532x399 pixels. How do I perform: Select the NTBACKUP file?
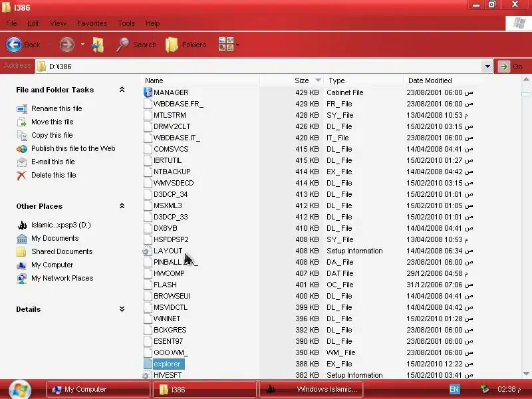coord(172,172)
